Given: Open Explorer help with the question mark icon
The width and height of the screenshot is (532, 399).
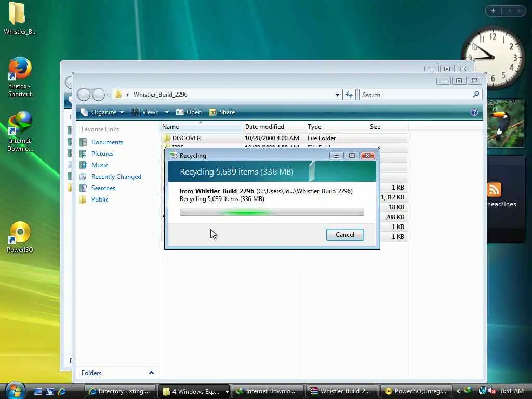Looking at the screenshot, I should (474, 112).
